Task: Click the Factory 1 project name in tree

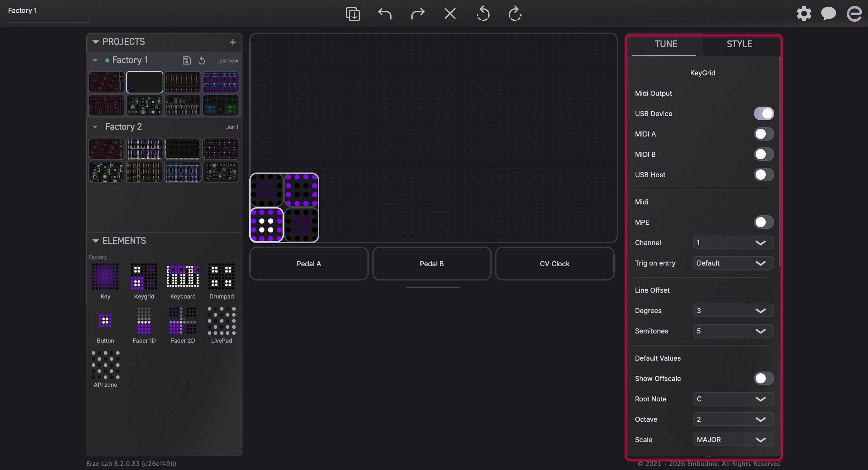Action: click(x=130, y=60)
